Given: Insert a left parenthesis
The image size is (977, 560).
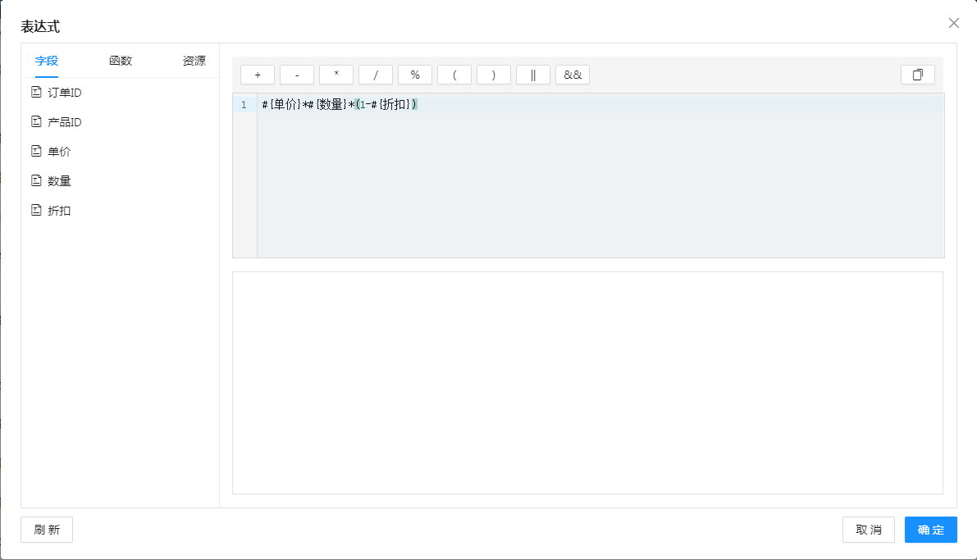Looking at the screenshot, I should pos(454,75).
